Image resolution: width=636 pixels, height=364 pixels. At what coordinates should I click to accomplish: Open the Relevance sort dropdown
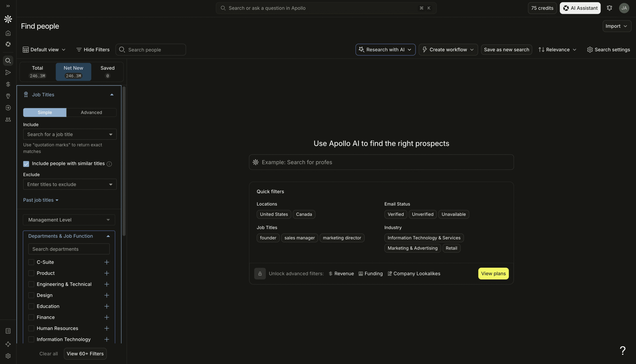coord(557,49)
